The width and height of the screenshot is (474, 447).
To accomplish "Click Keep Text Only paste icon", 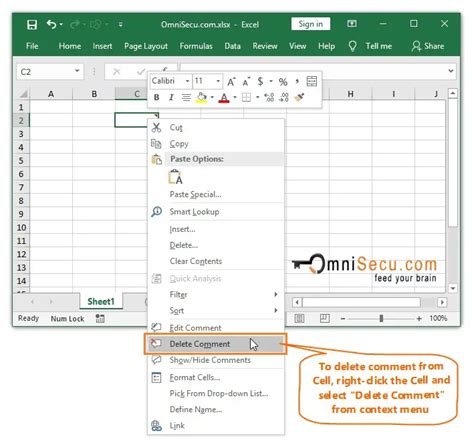I will click(175, 177).
